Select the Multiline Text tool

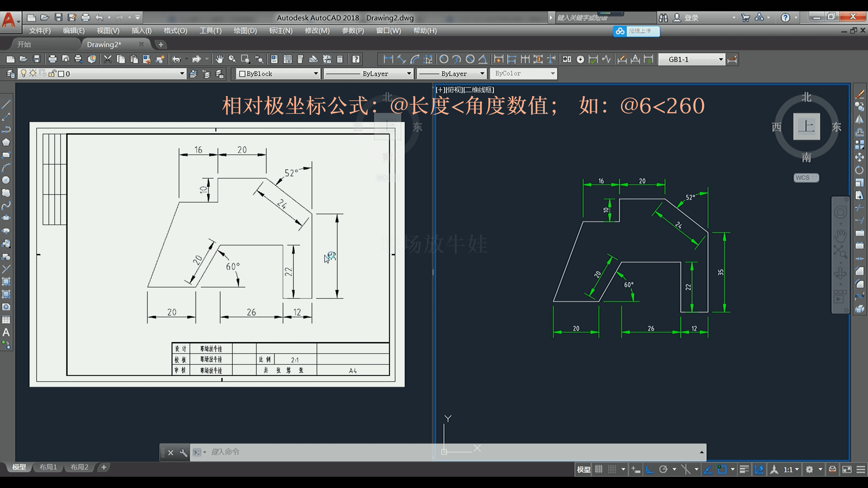pos(6,333)
